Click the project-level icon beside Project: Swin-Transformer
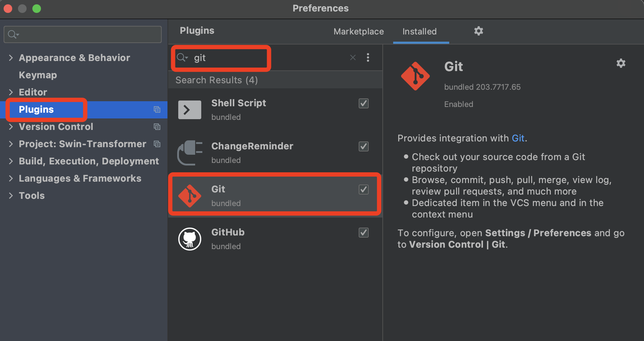 tap(157, 144)
